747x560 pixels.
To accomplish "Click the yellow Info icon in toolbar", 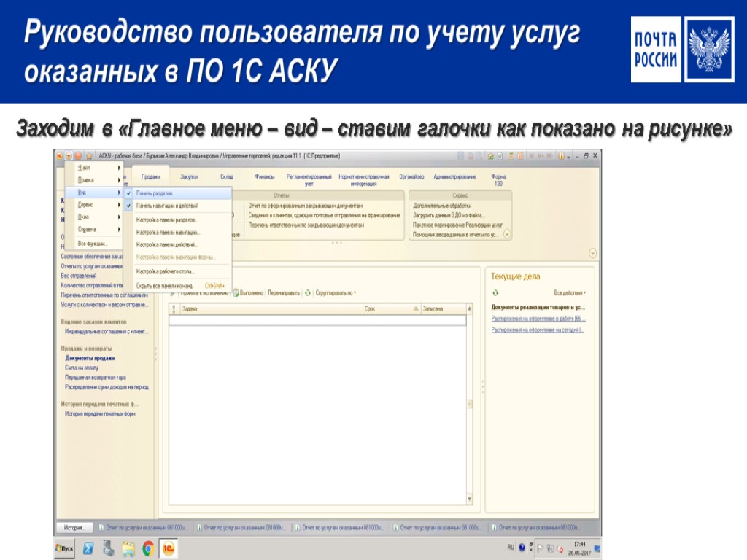I will (x=561, y=156).
